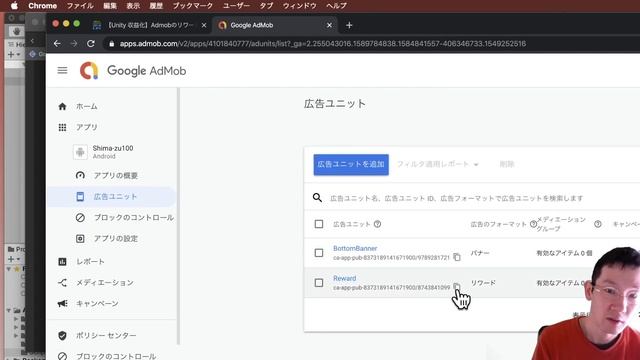640x360 pixels.
Task: Open アプリの概要 overview page
Action: pyautogui.click(x=116, y=176)
